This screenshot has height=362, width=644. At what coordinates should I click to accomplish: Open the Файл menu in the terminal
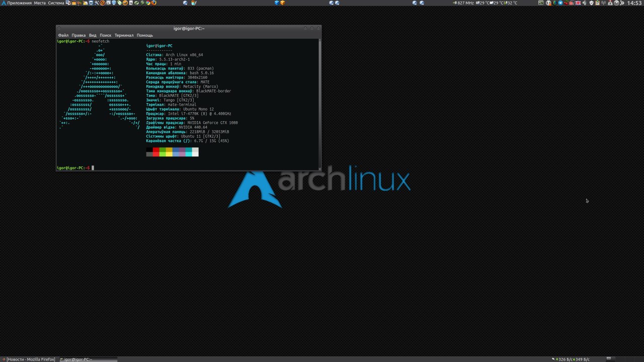[63, 35]
